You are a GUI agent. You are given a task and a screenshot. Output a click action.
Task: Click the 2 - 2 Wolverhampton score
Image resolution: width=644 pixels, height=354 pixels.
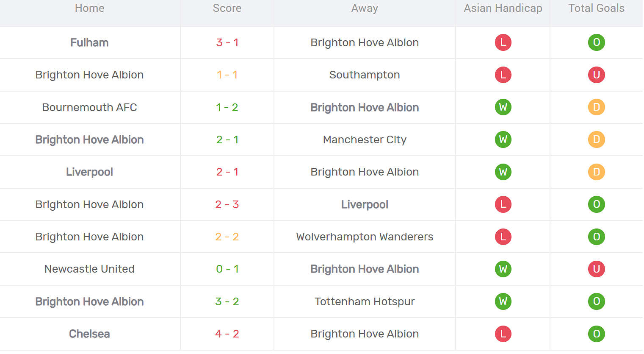point(227,237)
